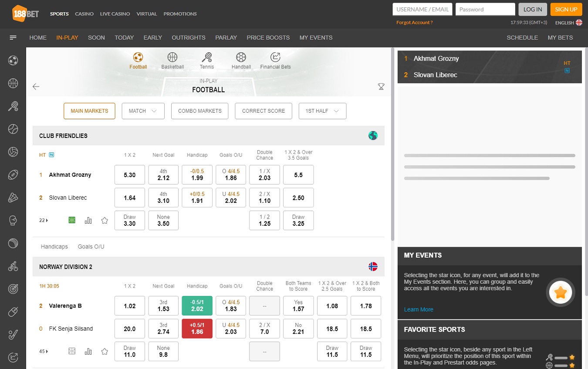Open the Darts target sidebar icon
588x369 pixels.
tap(13, 288)
